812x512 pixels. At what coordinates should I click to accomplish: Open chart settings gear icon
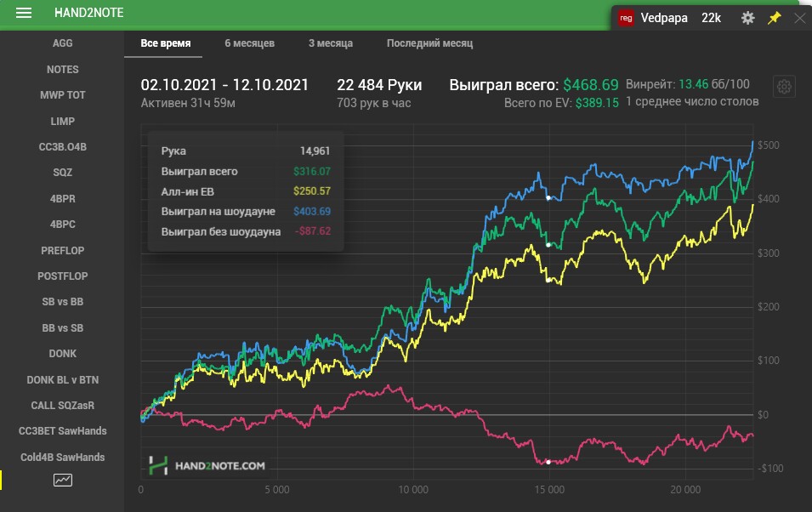coord(784,87)
